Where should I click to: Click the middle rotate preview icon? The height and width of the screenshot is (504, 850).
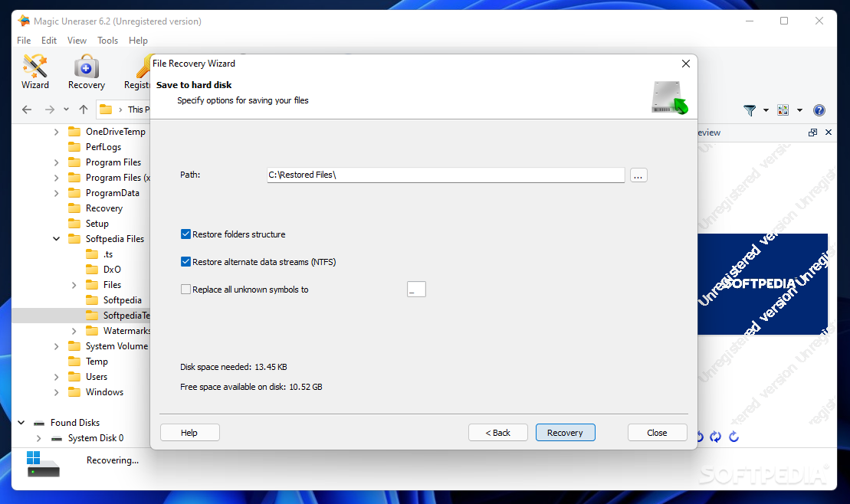click(x=716, y=437)
